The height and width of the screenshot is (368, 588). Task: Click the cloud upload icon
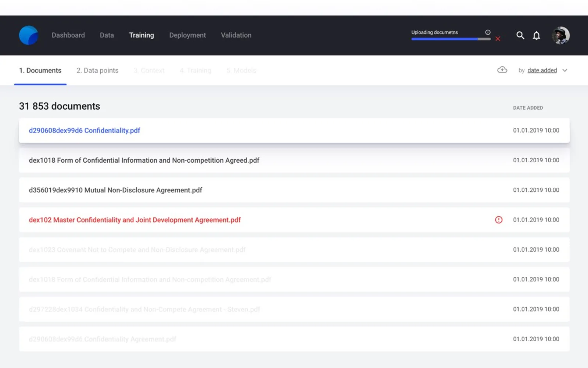502,70
